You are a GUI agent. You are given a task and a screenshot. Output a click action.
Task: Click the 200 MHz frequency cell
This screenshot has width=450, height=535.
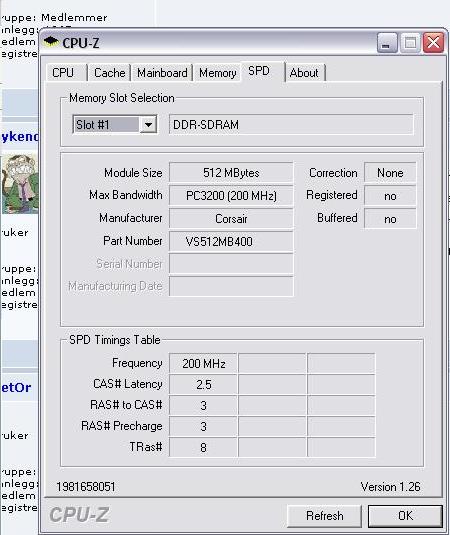click(203, 364)
